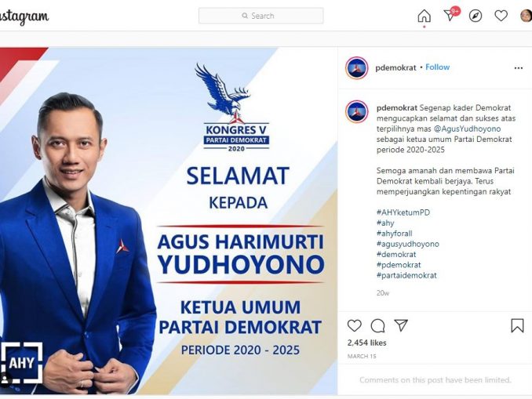Click the Instagram logo
532x399 pixels.
tap(24, 16)
